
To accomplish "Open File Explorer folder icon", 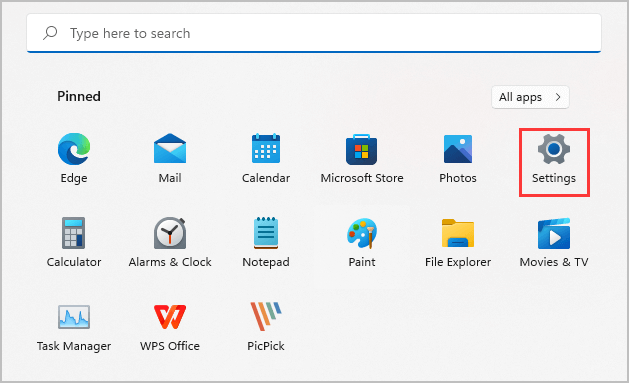I will pyautogui.click(x=458, y=233).
